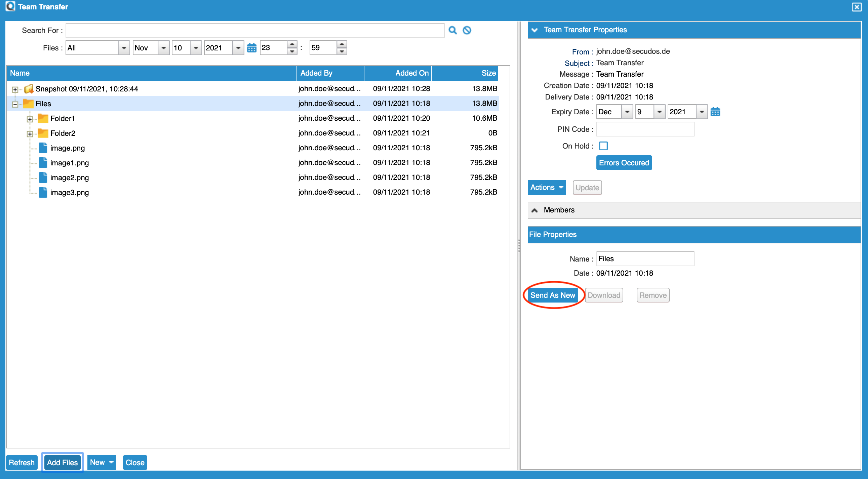Collapse the Files tree node
This screenshot has height=479, width=868.
coord(15,104)
